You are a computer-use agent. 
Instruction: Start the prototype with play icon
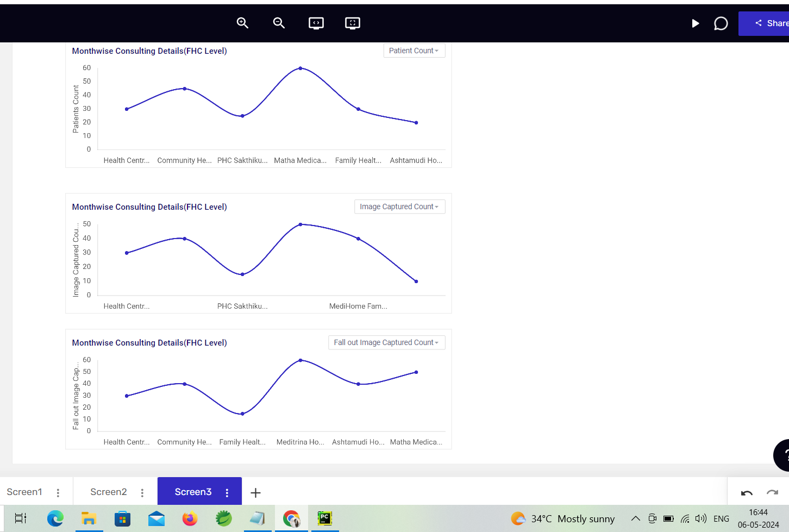click(x=695, y=23)
